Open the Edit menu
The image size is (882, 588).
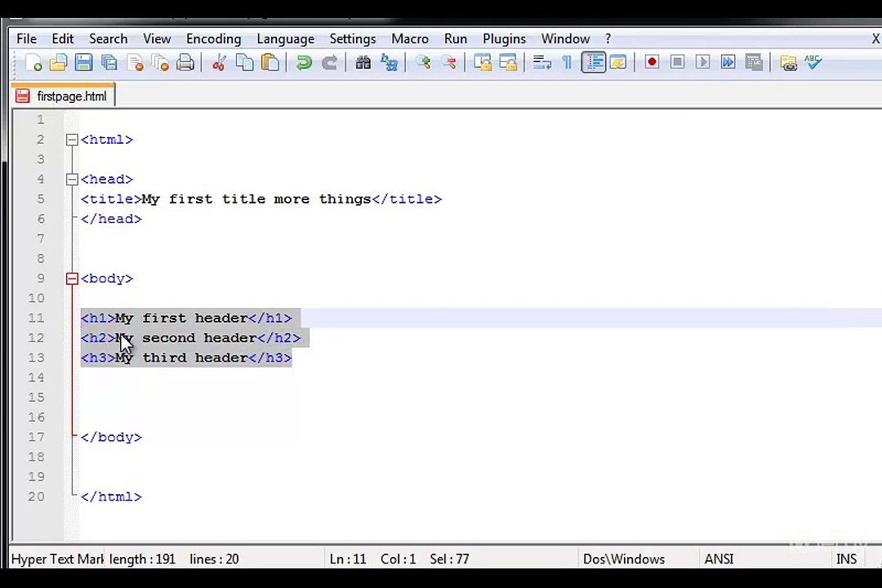click(x=62, y=39)
